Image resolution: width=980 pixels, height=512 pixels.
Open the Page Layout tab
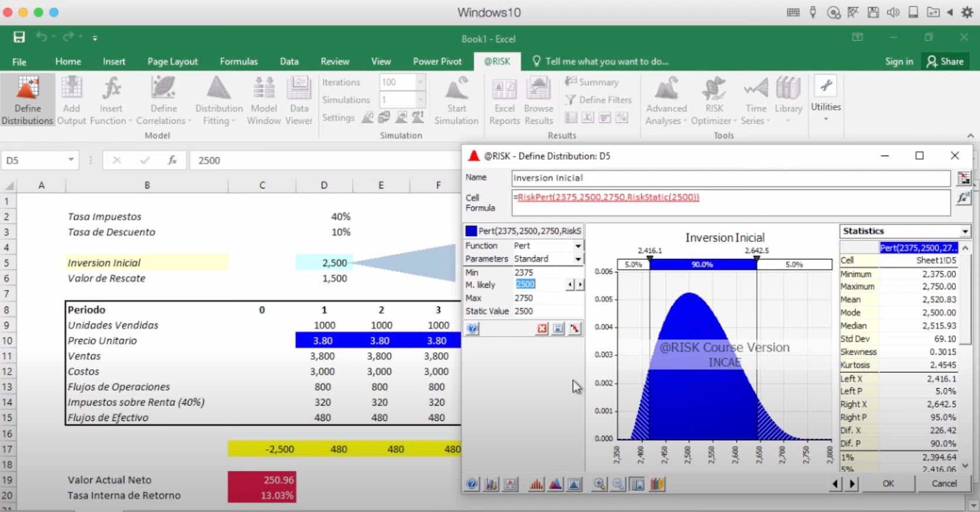172,62
